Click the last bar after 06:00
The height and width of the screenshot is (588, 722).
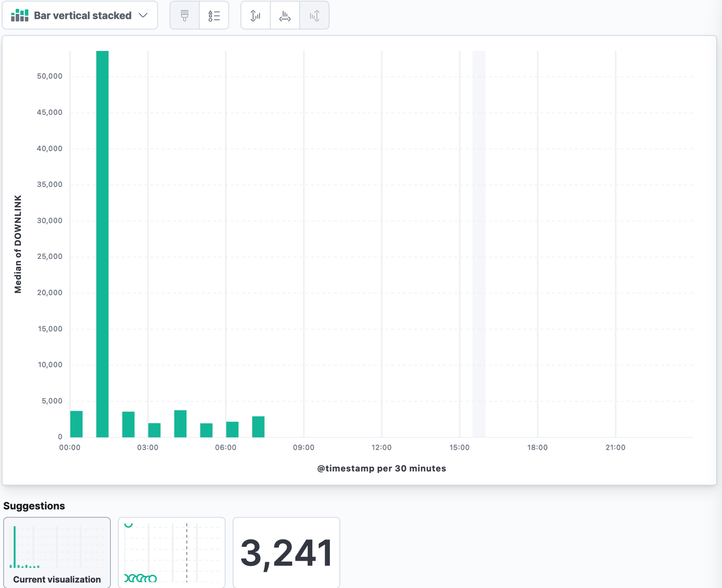[258, 427]
